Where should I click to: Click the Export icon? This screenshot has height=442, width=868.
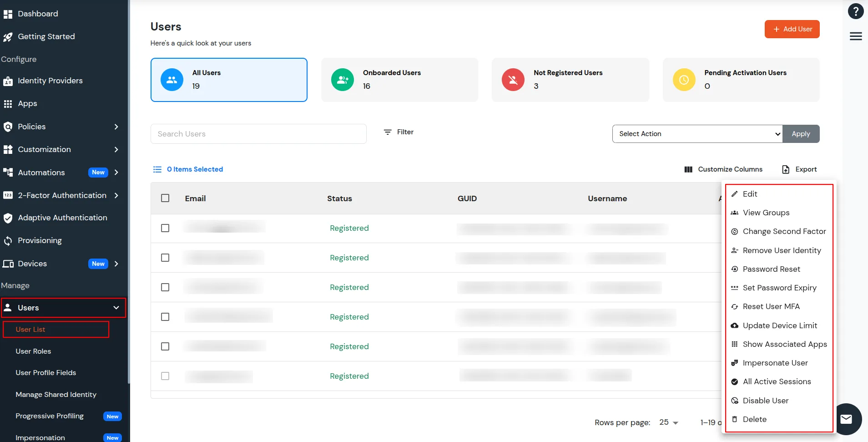point(799,169)
